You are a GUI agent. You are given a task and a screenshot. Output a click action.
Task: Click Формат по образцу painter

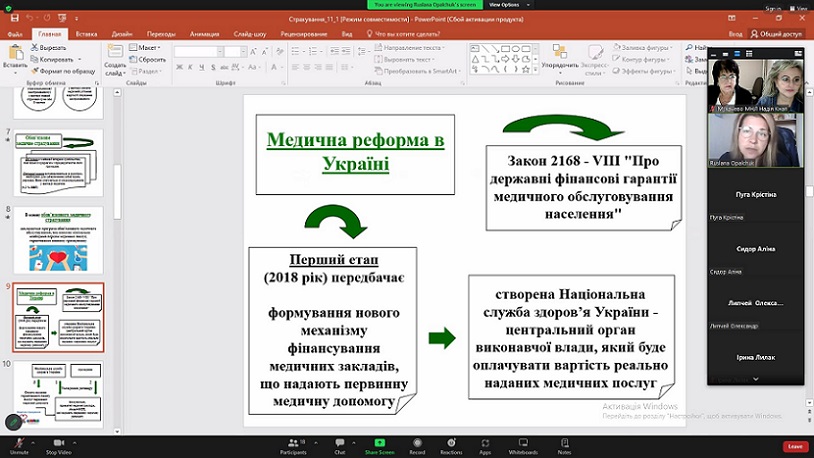(x=63, y=71)
